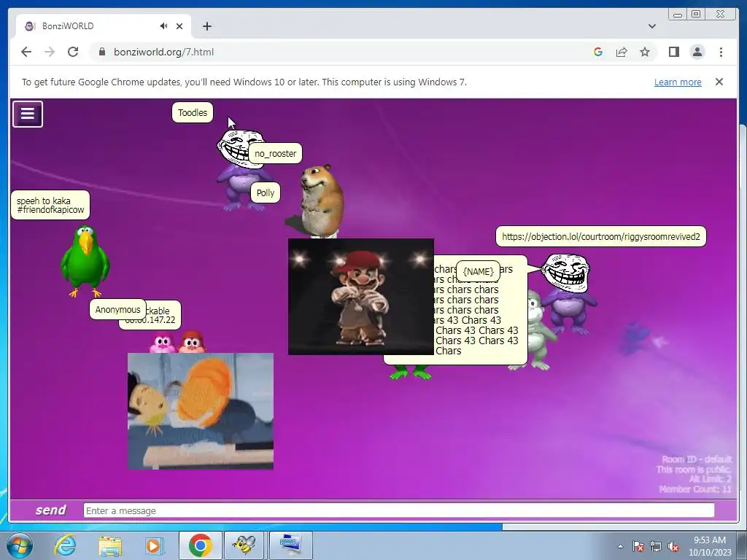Click the Toodles name tag

193,113
